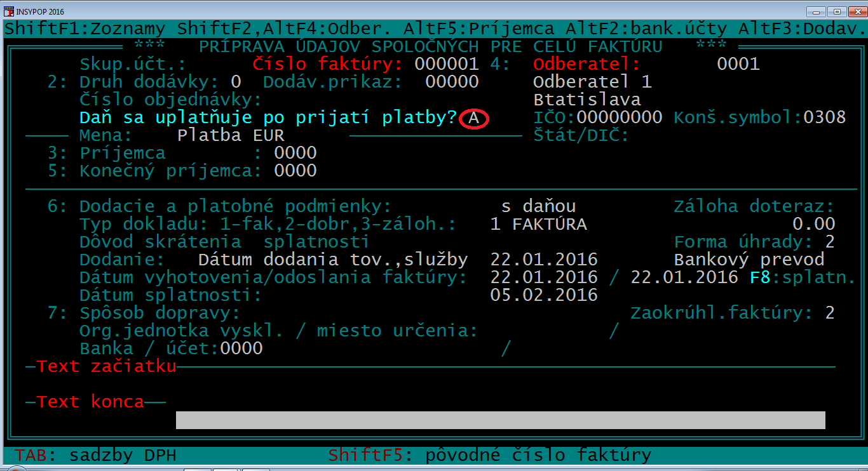Click 'Org.jednotka vyskl. / miesto určenia:' label
Screen dimensions: 868x471
[x=279, y=331]
